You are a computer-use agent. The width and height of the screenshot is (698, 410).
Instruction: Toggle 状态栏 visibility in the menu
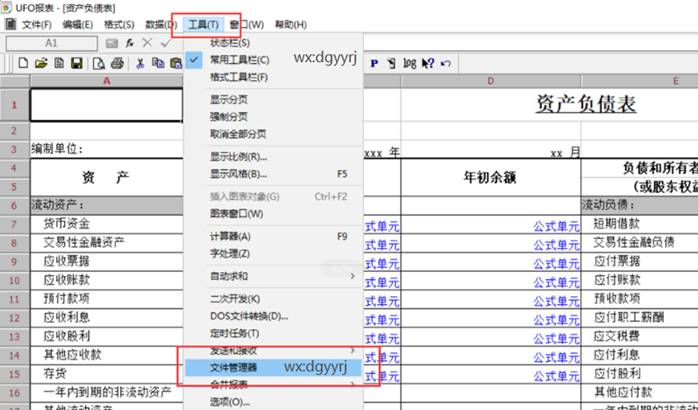[230, 43]
